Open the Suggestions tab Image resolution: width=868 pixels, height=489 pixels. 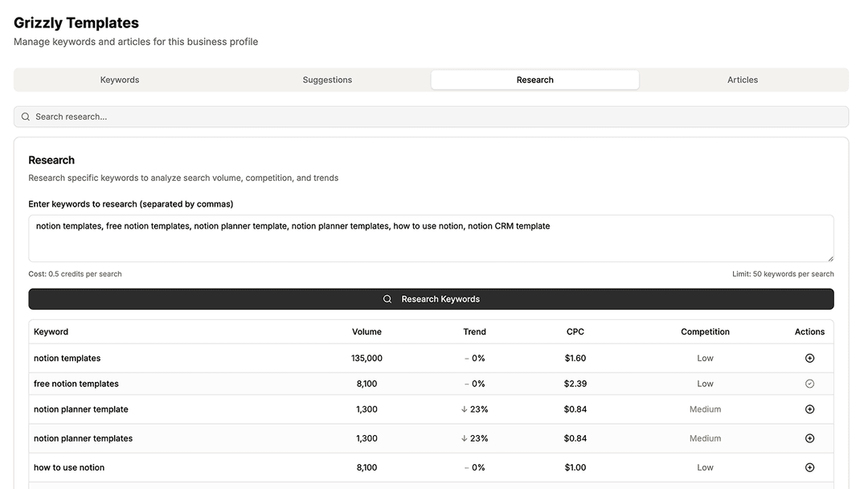point(327,80)
